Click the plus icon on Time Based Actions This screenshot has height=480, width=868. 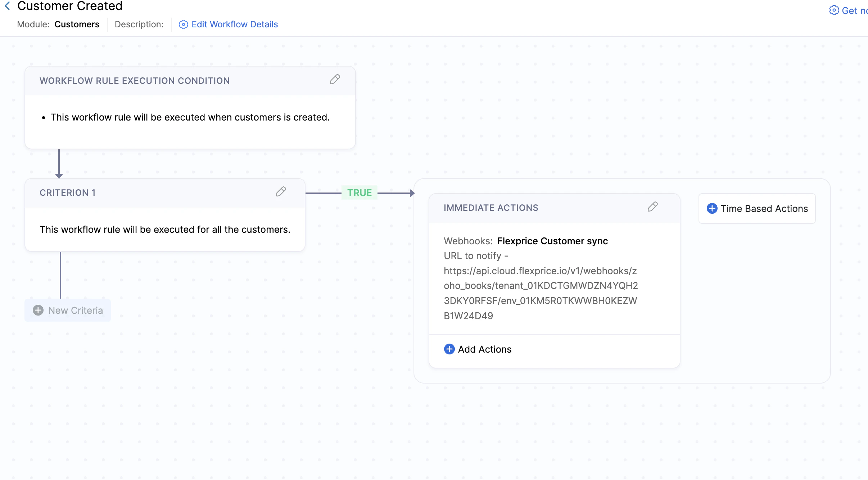[x=713, y=208]
